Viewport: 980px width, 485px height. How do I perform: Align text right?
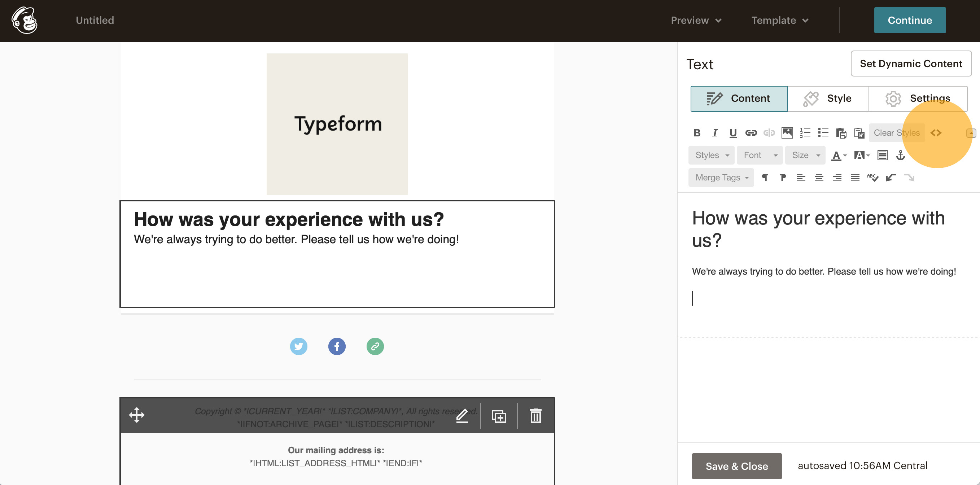[837, 178]
